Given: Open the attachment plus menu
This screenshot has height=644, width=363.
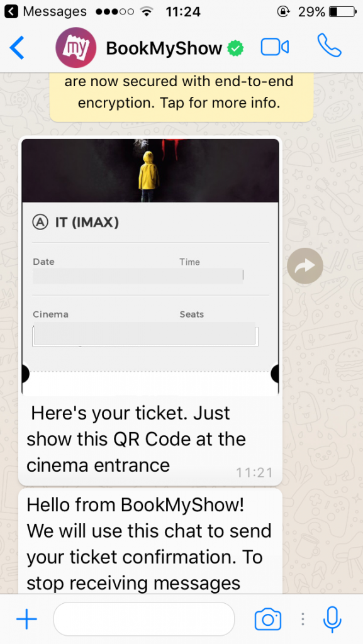Looking at the screenshot, I should (26, 619).
